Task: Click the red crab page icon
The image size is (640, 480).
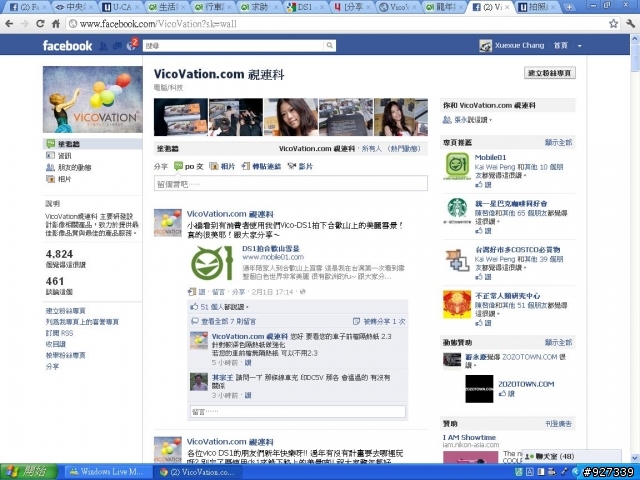Action: (x=457, y=304)
